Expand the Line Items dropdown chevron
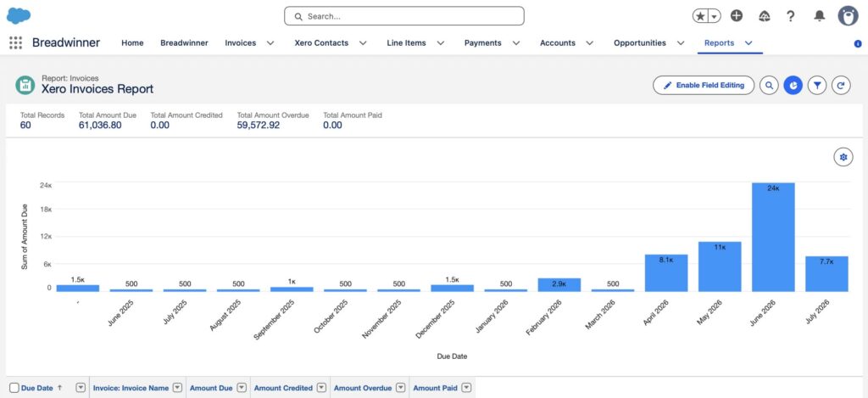The image size is (868, 398). click(x=441, y=42)
